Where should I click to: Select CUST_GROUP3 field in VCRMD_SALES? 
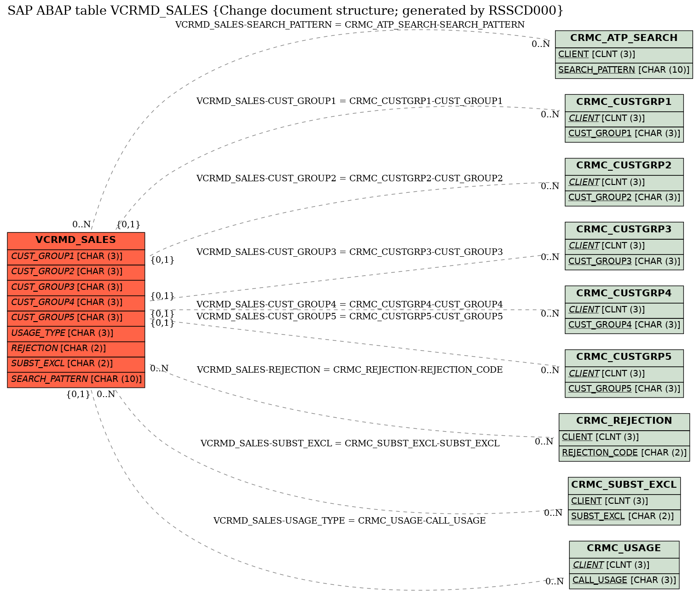[x=76, y=287]
